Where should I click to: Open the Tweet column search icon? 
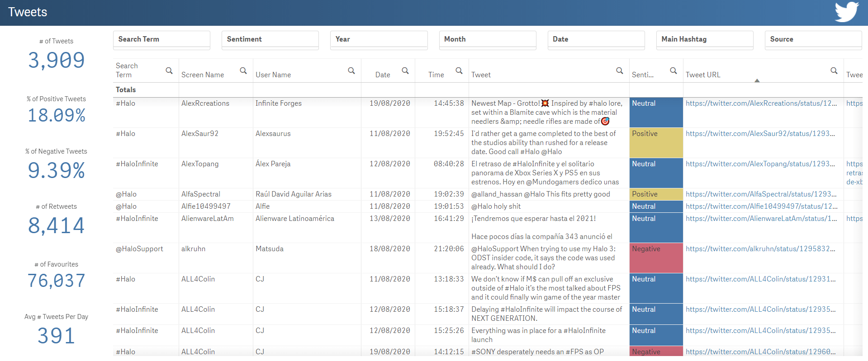(x=620, y=70)
